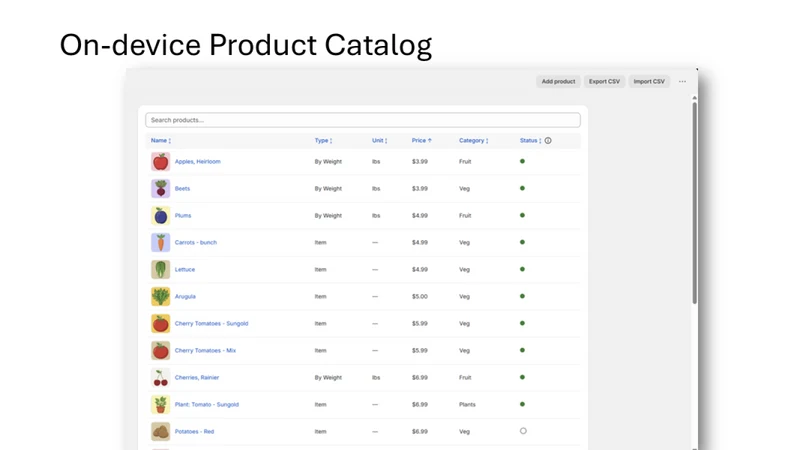
Task: Click the vertical scrollbar thumb
Action: click(694, 203)
